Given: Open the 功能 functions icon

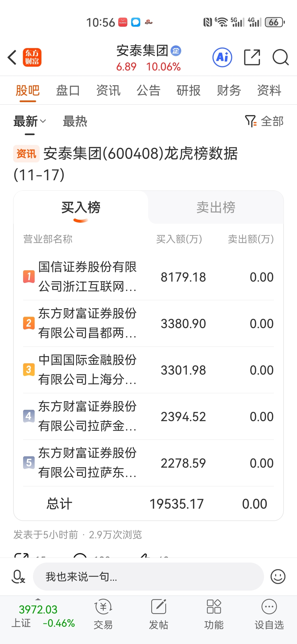Looking at the screenshot, I should click(214, 614).
